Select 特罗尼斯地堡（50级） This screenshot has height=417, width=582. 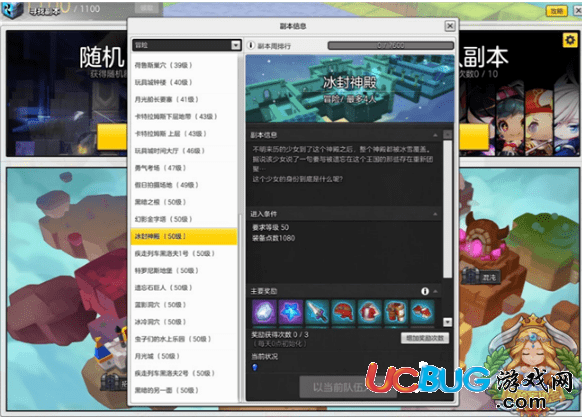click(184, 271)
